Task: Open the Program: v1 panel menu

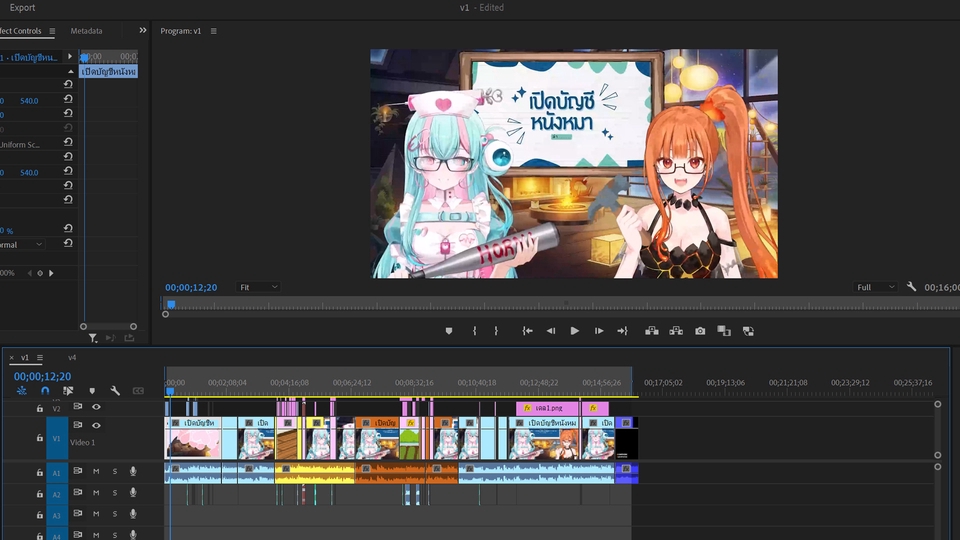Action: point(214,31)
